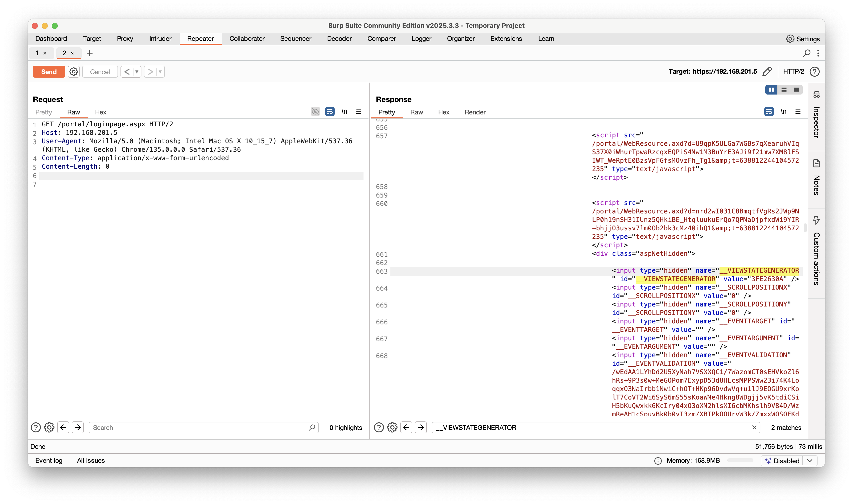Click Burp AI Disabled button

click(782, 460)
